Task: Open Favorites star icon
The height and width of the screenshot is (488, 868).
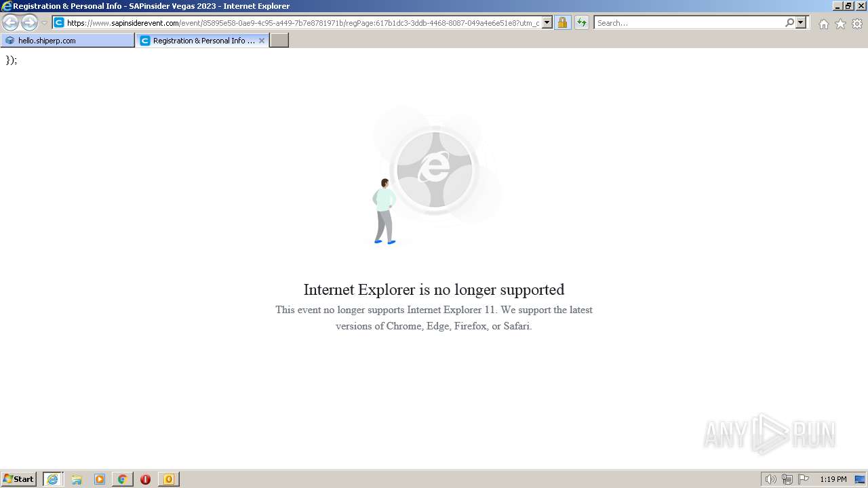Action: click(x=840, y=24)
